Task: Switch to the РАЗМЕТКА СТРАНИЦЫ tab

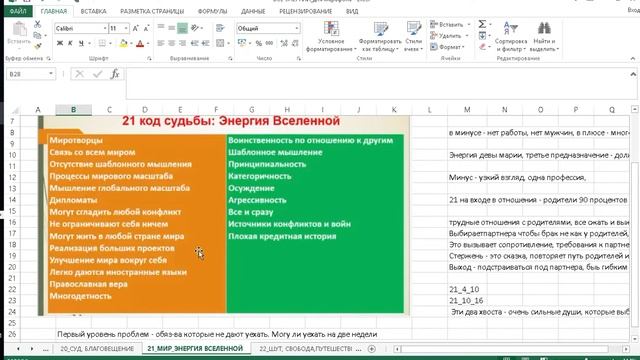Action: pos(152,11)
